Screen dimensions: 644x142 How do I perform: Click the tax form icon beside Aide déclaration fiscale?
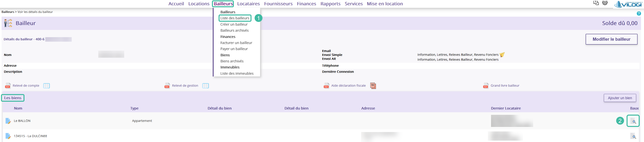point(373,86)
